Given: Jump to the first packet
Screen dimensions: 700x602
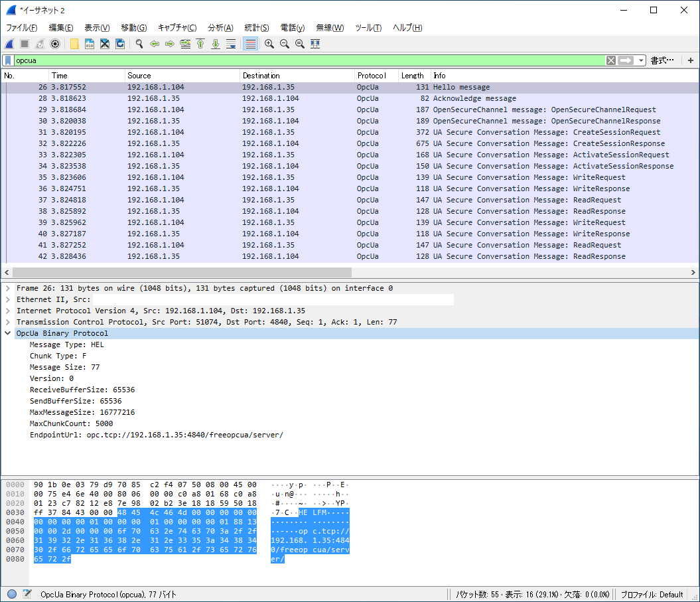Looking at the screenshot, I should point(200,44).
